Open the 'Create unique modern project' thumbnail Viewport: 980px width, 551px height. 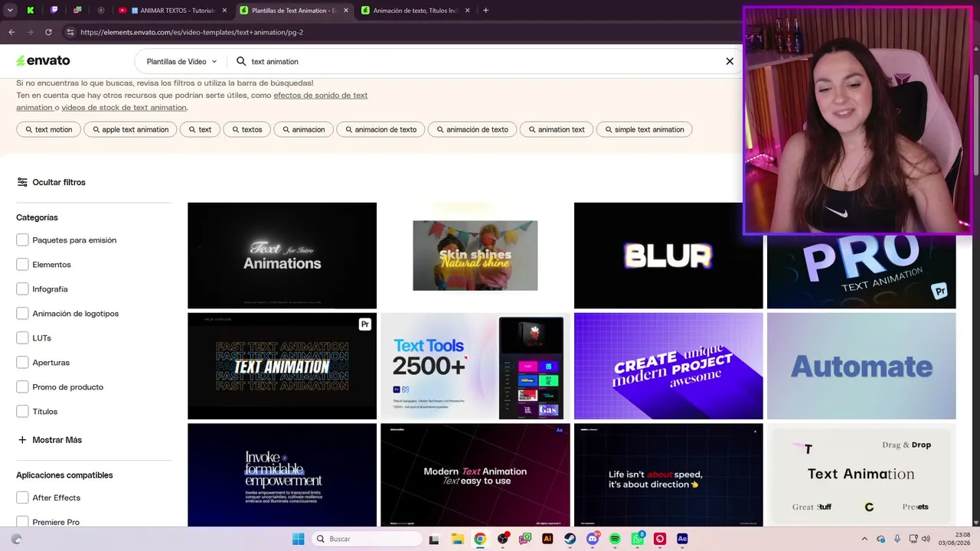click(x=668, y=366)
